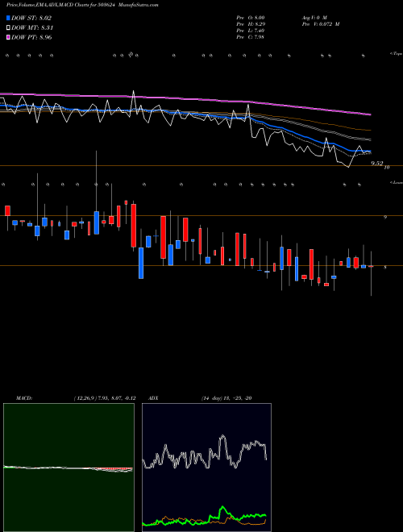The width and height of the screenshot is (403, 532).
Task: Click the 'Pre C: 7.98' close value
Action: (x=251, y=37)
